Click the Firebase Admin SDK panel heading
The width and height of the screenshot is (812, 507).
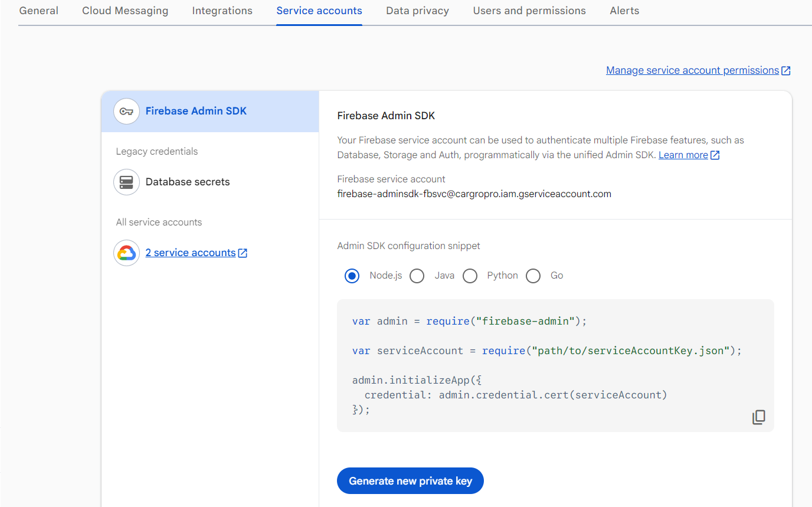(386, 116)
